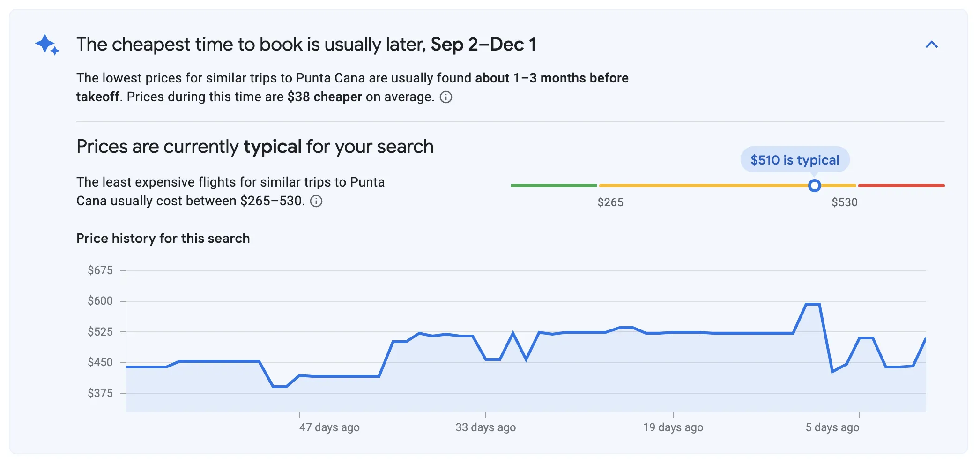Collapse the price insights panel chevron
This screenshot has height=464, width=980.
coord(931,45)
